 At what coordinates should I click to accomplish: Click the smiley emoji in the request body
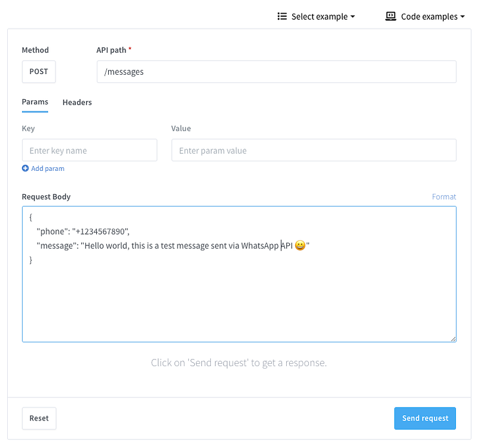pos(300,246)
